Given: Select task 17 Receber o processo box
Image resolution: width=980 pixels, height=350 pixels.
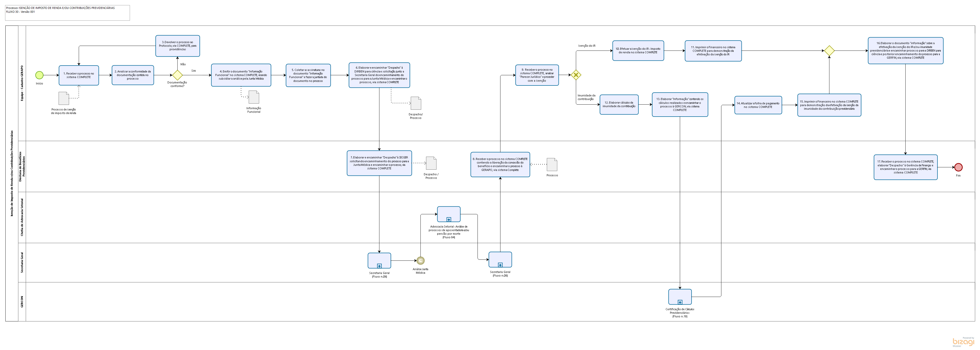Looking at the screenshot, I should pyautogui.click(x=905, y=167).
